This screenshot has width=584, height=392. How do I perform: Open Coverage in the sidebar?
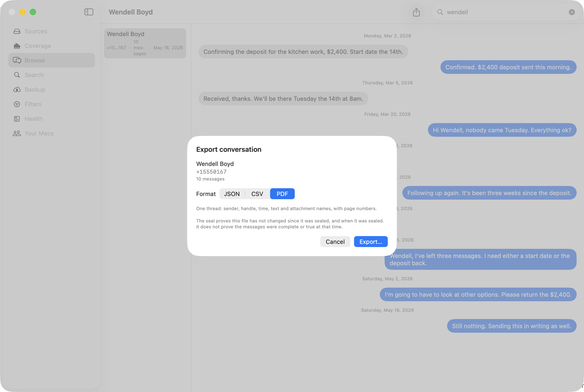coord(51,46)
